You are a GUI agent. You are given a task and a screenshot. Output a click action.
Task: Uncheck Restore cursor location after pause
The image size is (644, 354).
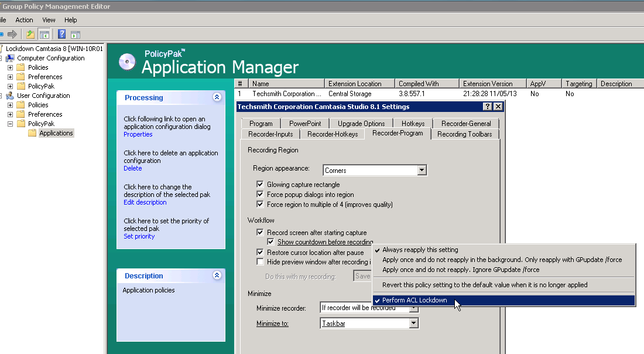tap(260, 252)
